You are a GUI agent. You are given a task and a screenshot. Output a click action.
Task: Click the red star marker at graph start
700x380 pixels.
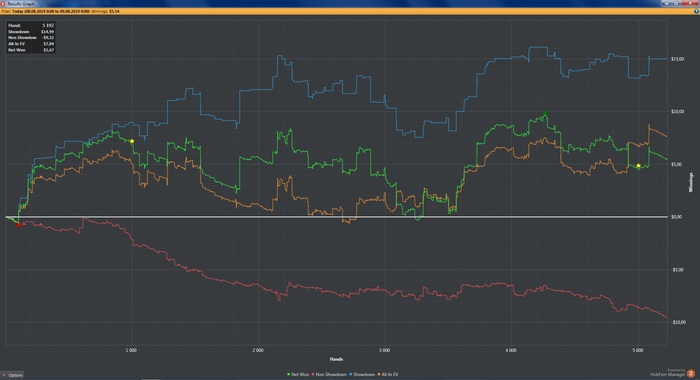[18, 225]
